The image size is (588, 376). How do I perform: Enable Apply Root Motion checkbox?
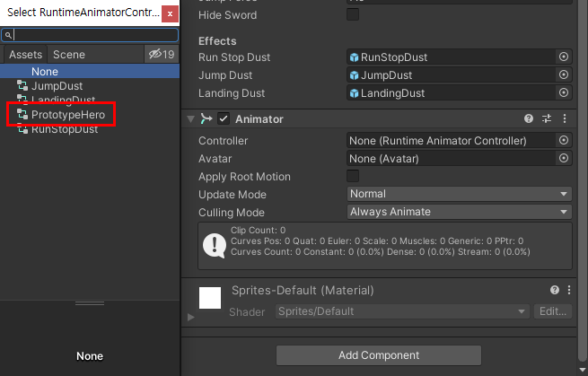tap(353, 176)
